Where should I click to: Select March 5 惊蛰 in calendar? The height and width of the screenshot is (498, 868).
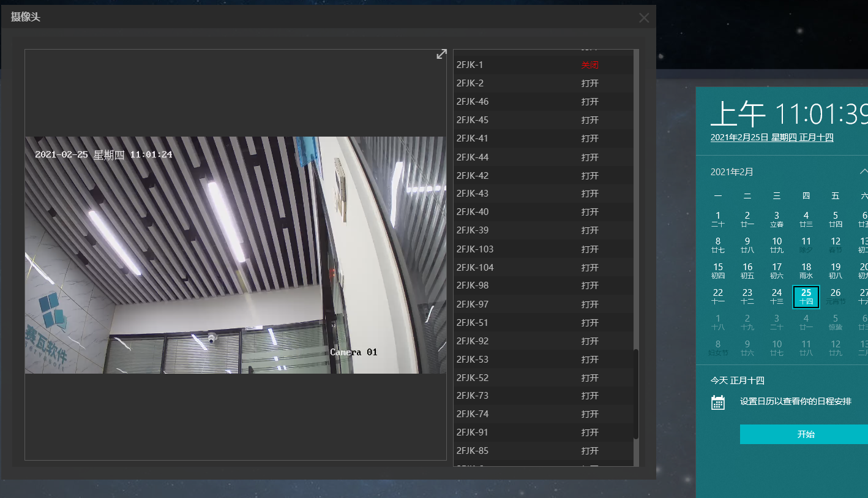pos(836,322)
